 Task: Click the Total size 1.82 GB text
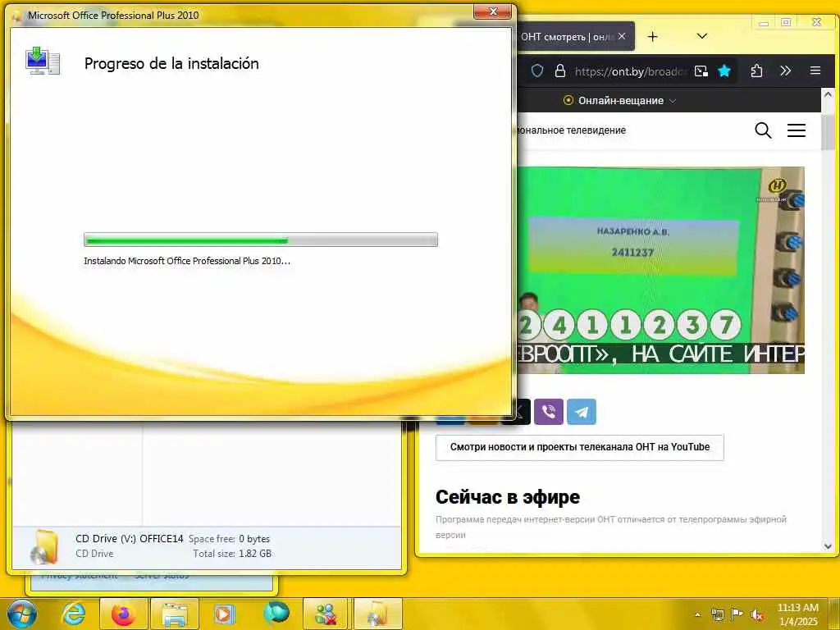point(232,554)
